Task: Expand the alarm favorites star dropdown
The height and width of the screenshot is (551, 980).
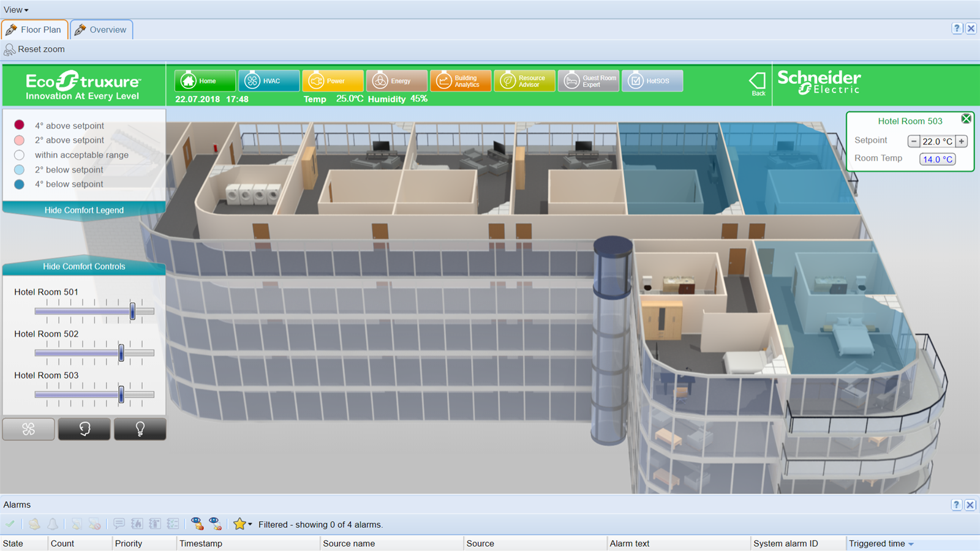Action: [x=250, y=525]
